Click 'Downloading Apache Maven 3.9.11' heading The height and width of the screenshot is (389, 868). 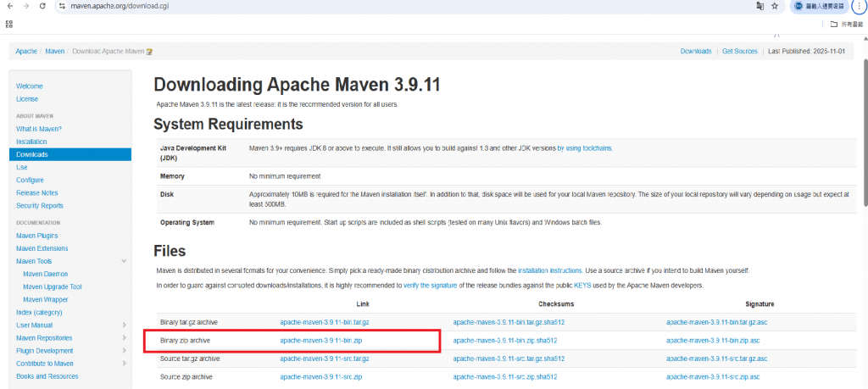297,86
